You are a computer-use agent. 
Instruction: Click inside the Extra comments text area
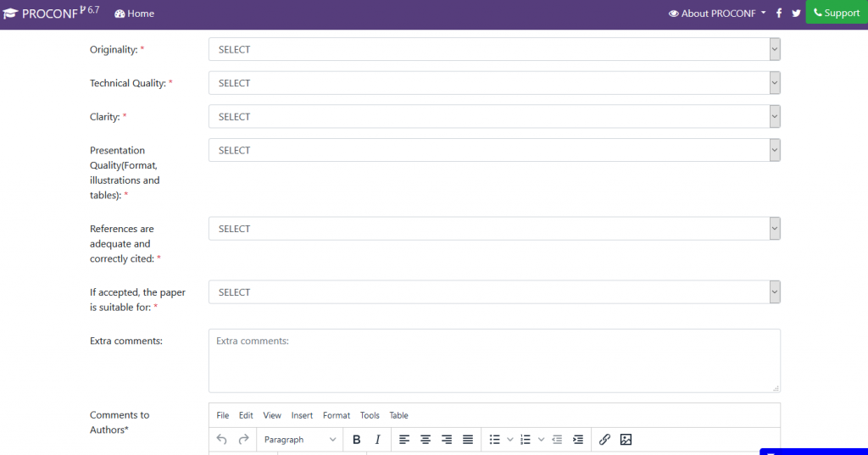coord(493,360)
